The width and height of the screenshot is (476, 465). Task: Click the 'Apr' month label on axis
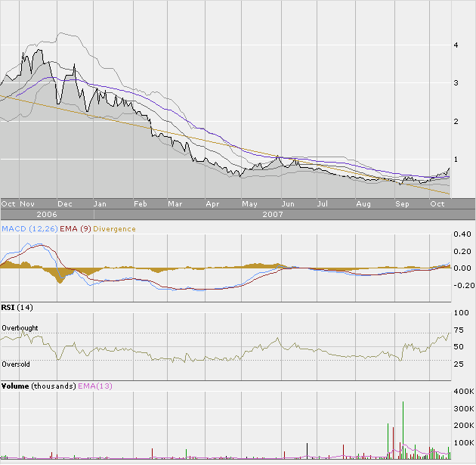tap(212, 204)
